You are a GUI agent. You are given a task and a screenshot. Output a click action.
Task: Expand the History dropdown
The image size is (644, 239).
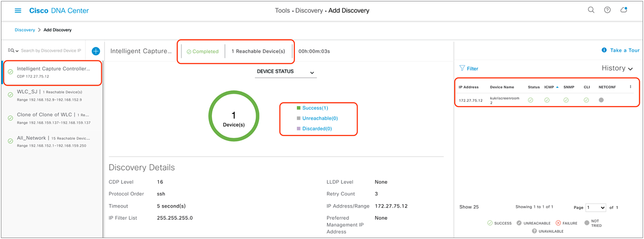click(617, 68)
